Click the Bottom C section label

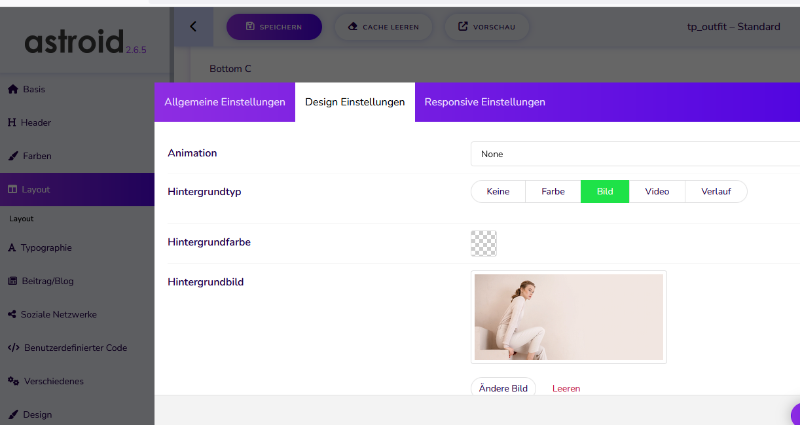[x=230, y=68]
